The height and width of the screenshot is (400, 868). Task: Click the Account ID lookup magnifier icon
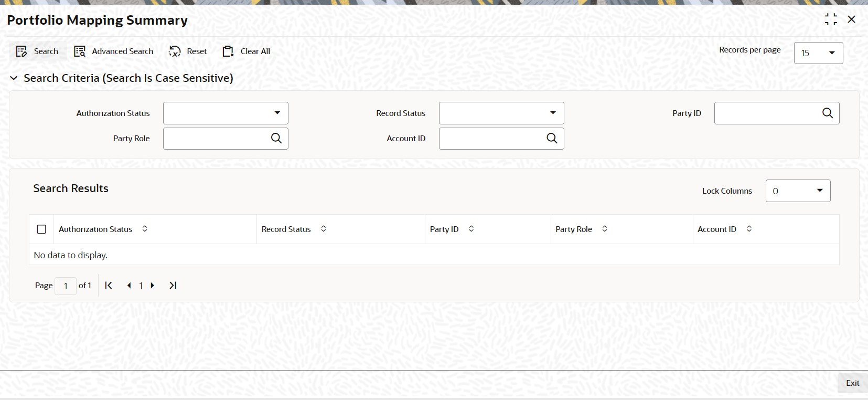(552, 138)
